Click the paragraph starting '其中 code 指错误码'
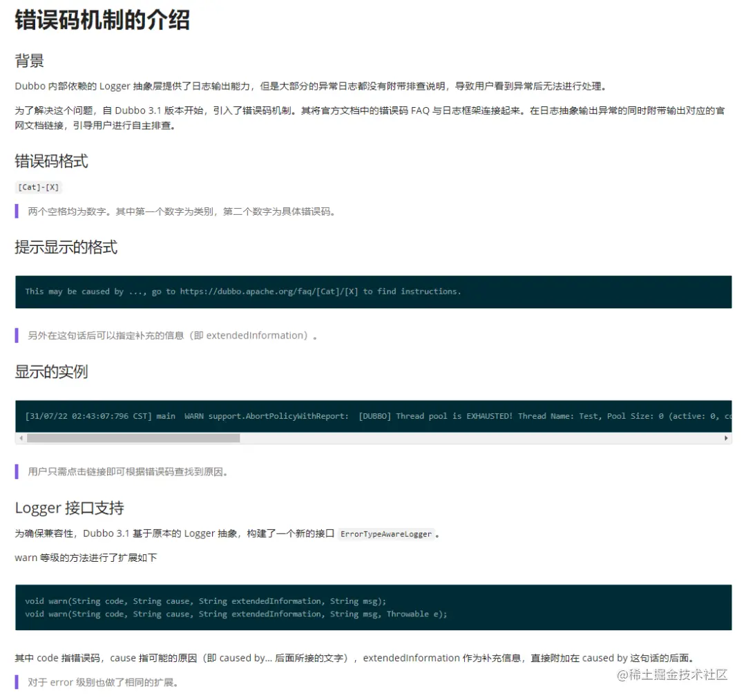This screenshot has width=746, height=700. tap(355, 658)
